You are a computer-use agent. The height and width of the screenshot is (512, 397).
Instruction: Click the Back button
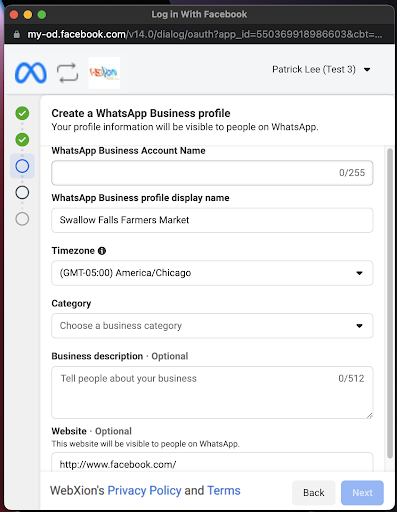(314, 493)
